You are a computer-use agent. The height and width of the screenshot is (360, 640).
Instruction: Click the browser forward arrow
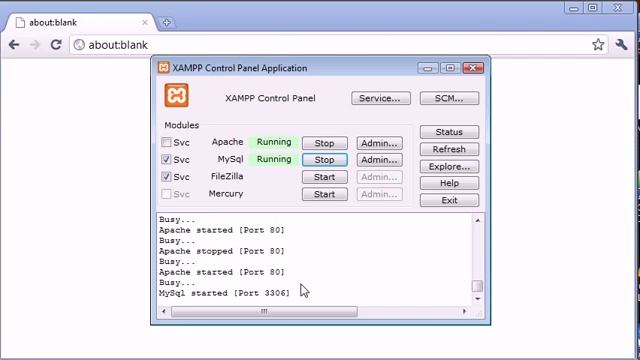(x=35, y=44)
